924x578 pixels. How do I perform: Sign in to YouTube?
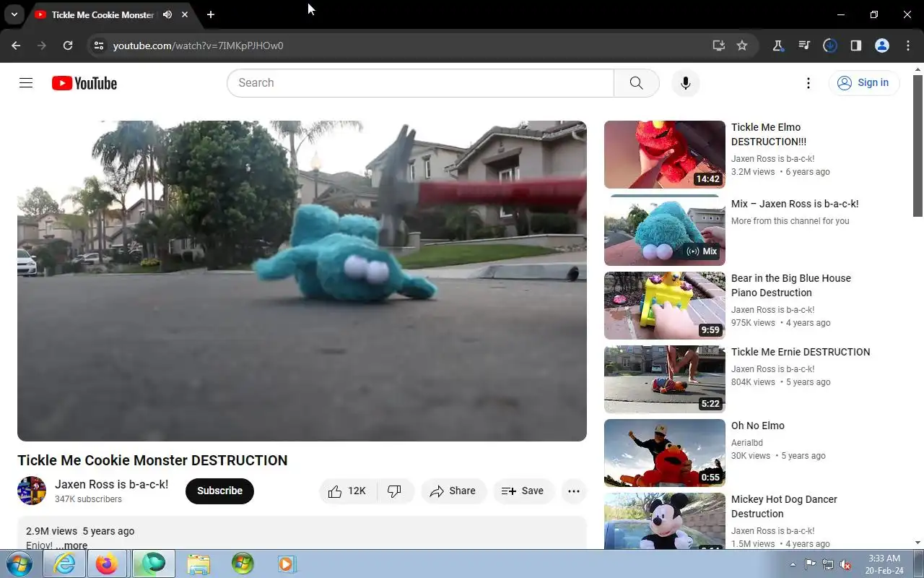[x=864, y=83]
